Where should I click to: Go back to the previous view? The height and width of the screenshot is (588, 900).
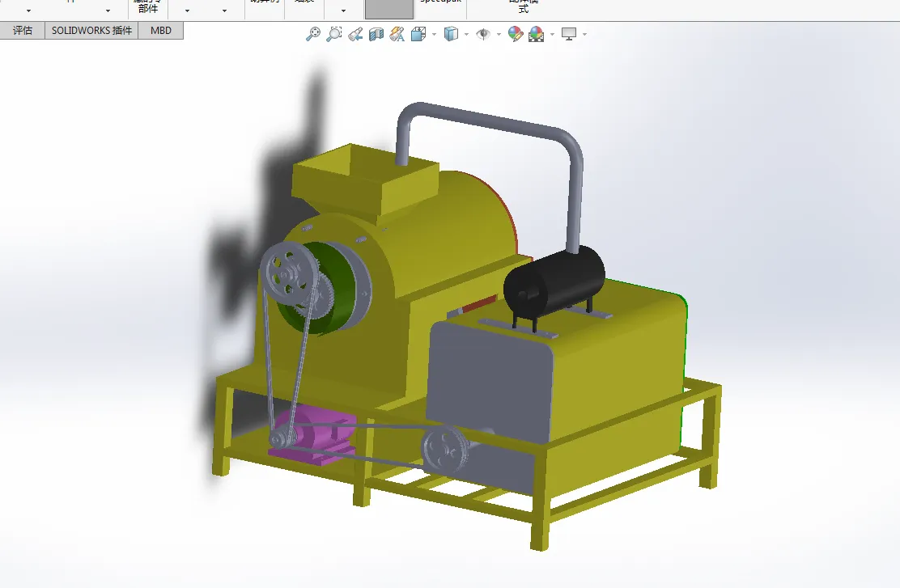click(x=355, y=35)
